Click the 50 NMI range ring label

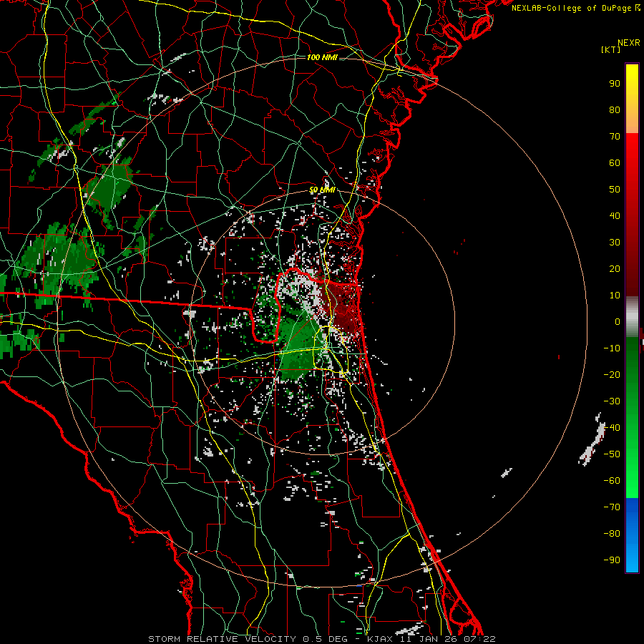pyautogui.click(x=322, y=190)
